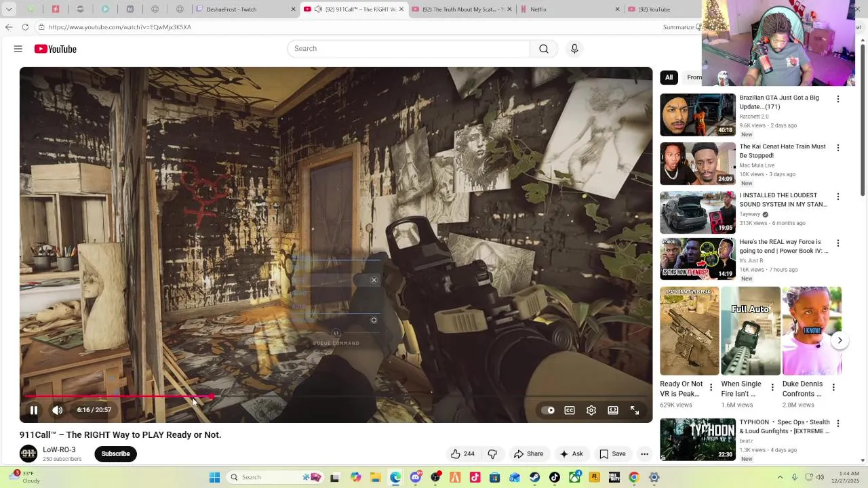
Task: Select the All filter chip
Action: pos(669,77)
